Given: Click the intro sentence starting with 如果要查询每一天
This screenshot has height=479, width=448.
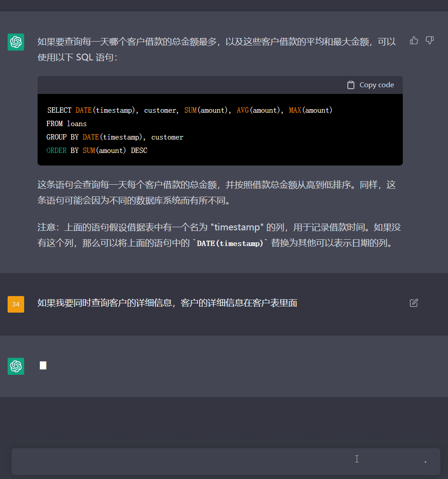Looking at the screenshot, I should 217,49.
